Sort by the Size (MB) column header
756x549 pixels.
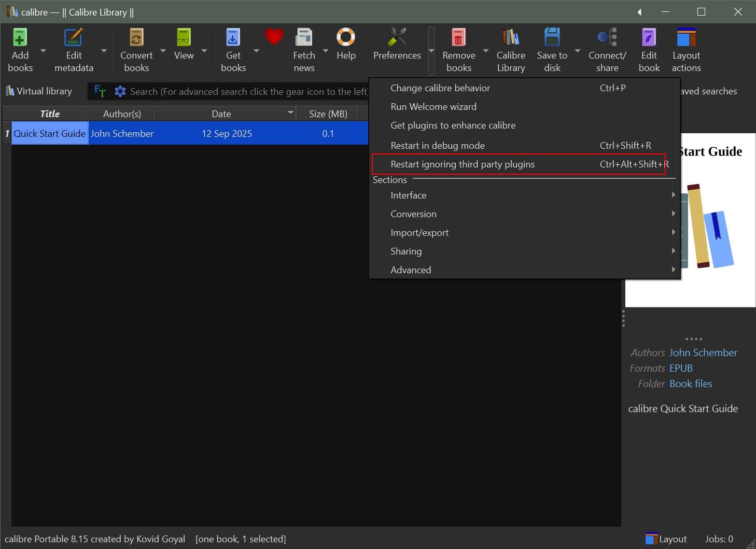click(x=328, y=114)
